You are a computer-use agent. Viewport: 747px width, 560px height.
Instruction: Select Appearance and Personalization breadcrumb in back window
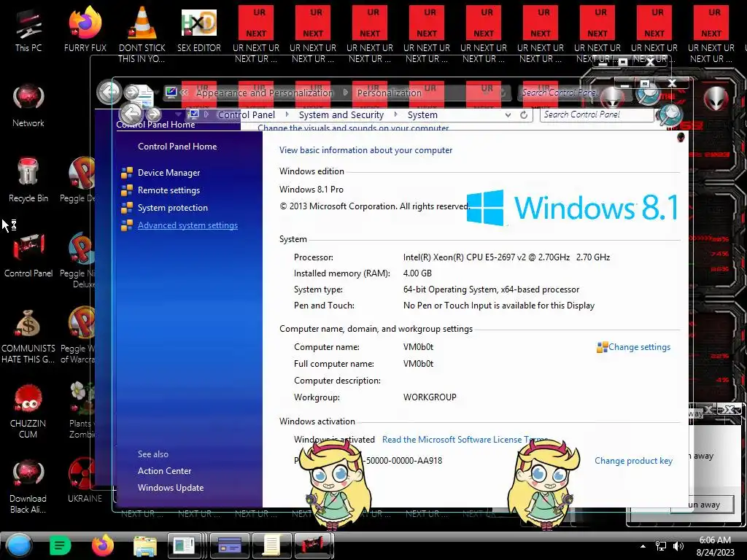click(x=264, y=93)
